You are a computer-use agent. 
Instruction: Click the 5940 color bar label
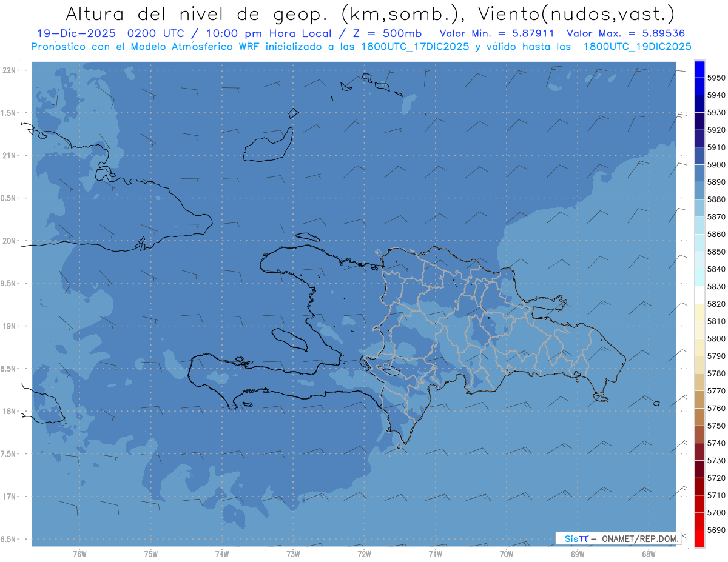click(716, 95)
